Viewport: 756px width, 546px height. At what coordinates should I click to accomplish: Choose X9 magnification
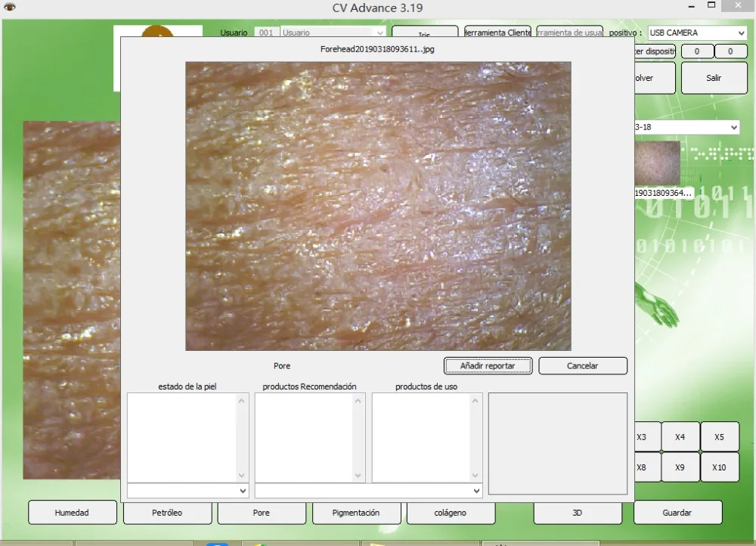[680, 467]
